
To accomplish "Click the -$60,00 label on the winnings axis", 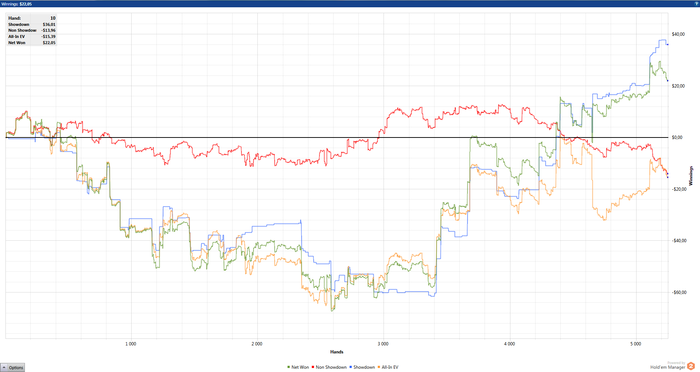I will pos(678,293).
